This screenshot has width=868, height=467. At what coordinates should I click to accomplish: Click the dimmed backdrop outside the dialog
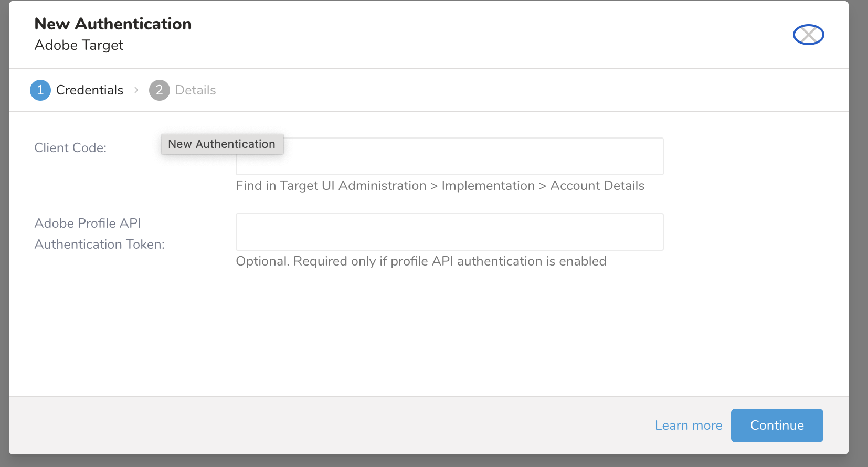[859, 236]
